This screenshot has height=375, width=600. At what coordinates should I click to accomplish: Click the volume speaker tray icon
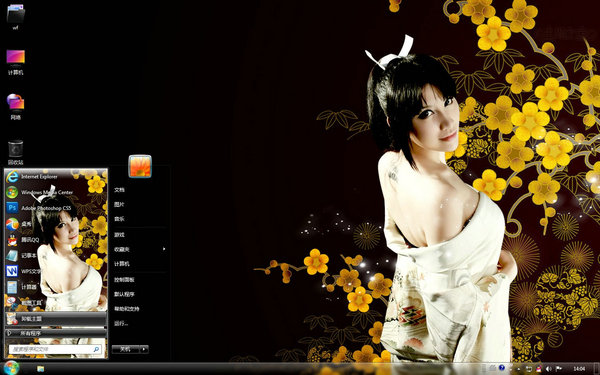pos(549,369)
